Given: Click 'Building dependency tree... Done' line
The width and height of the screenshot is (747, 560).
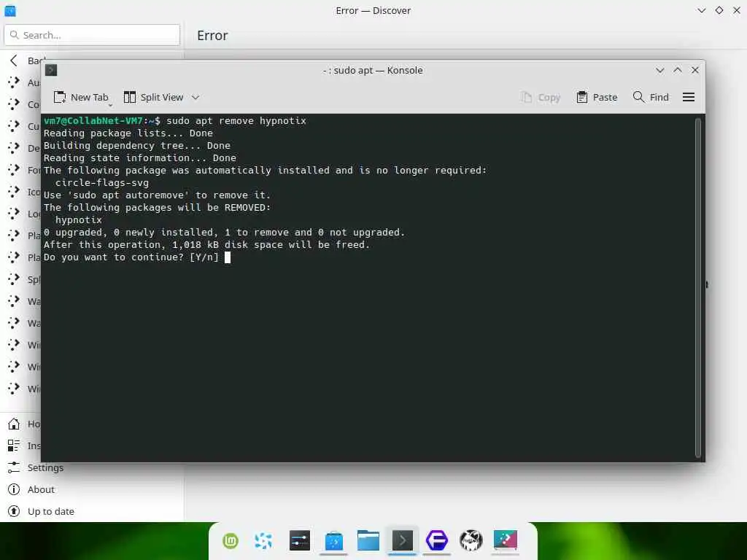Looking at the screenshot, I should (137, 146).
